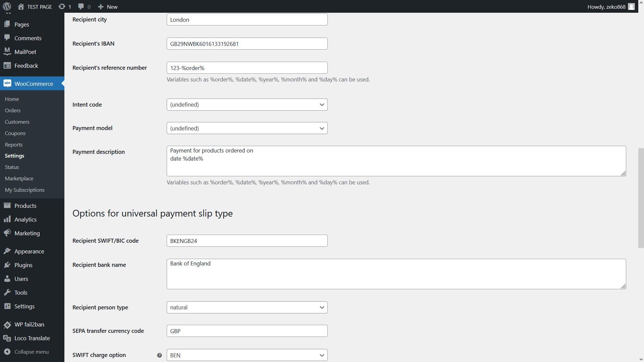644x362 pixels.
Task: Click the page vertical scrollbar thumb
Action: pos(641,198)
